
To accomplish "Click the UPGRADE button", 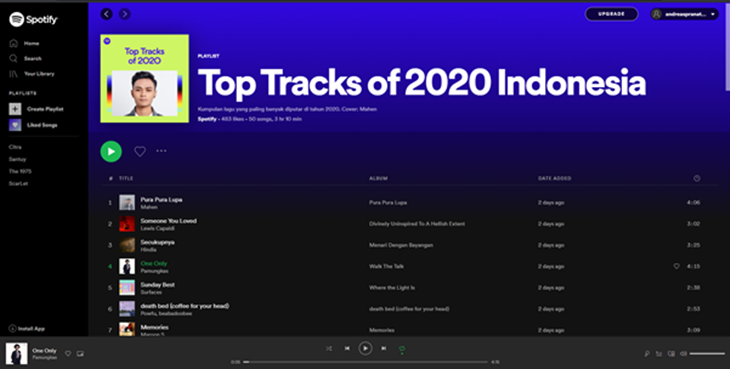I will (x=611, y=14).
